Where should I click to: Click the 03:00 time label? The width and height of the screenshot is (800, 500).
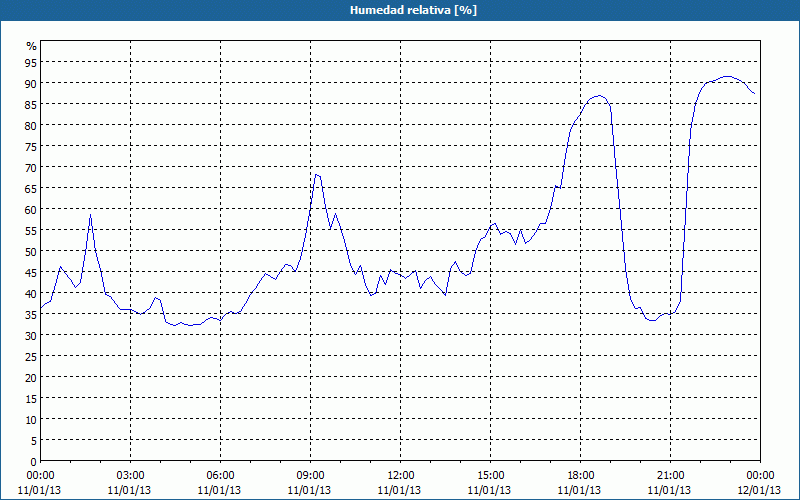130,476
